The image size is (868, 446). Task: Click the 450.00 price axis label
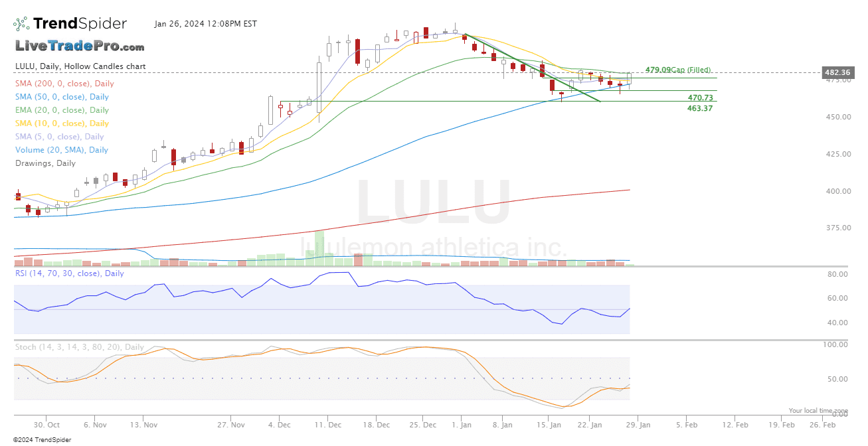[838, 117]
